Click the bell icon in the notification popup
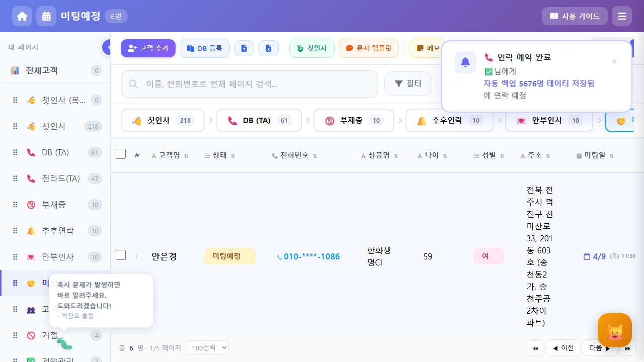Screen dimensions: 644x362 pos(465,62)
